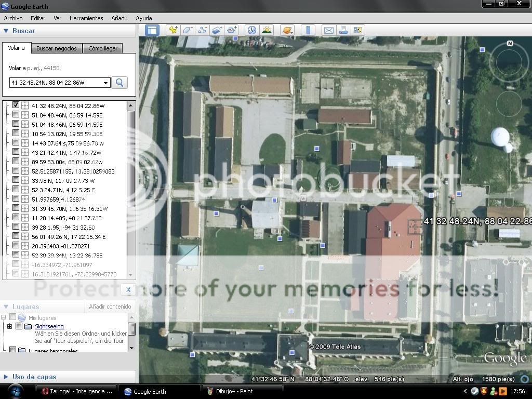
Task: Select the Volar a tab
Action: click(17, 48)
